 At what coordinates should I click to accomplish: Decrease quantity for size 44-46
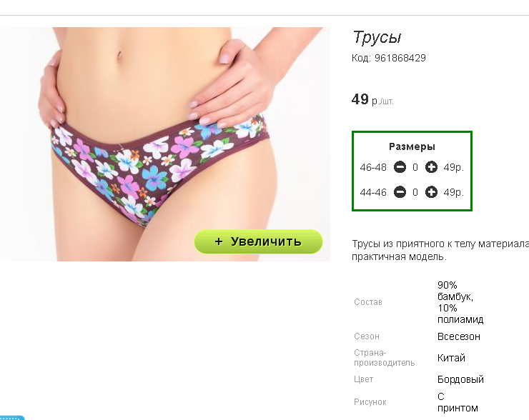click(x=400, y=192)
